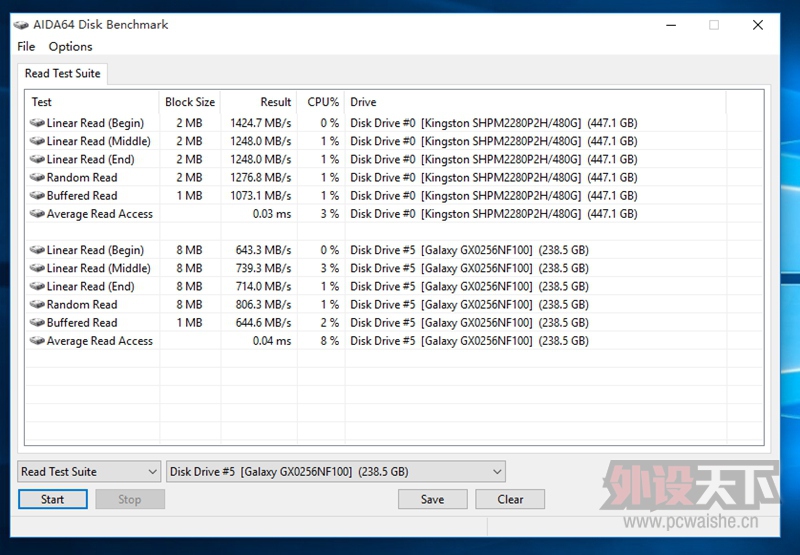Select Kingston Random Read test name
800x555 pixels.
[82, 178]
